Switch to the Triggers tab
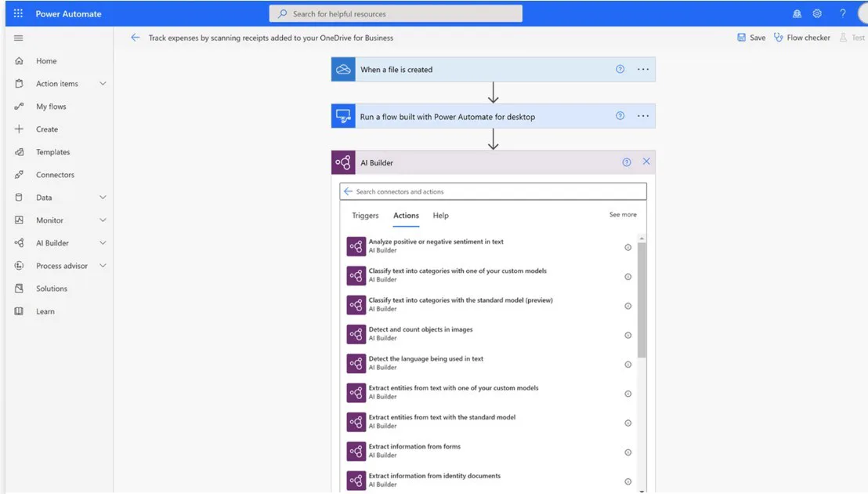This screenshot has height=494, width=868. tap(365, 216)
